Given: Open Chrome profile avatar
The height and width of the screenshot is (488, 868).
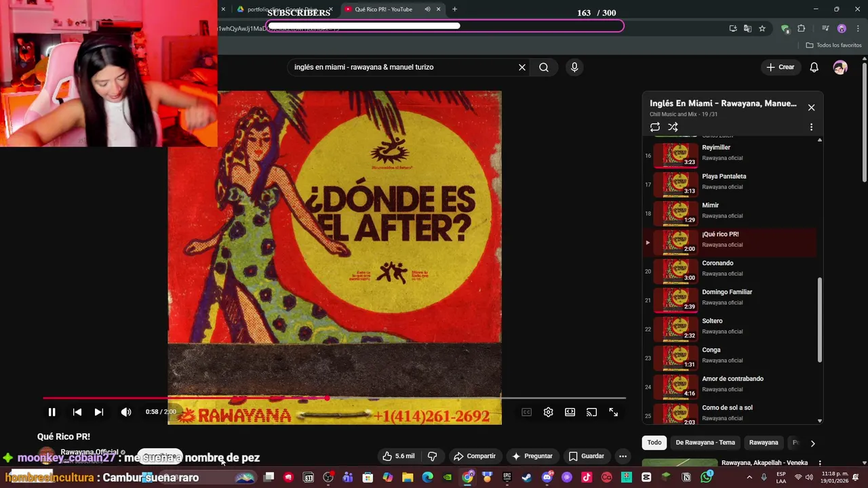Looking at the screenshot, I should tap(842, 28).
